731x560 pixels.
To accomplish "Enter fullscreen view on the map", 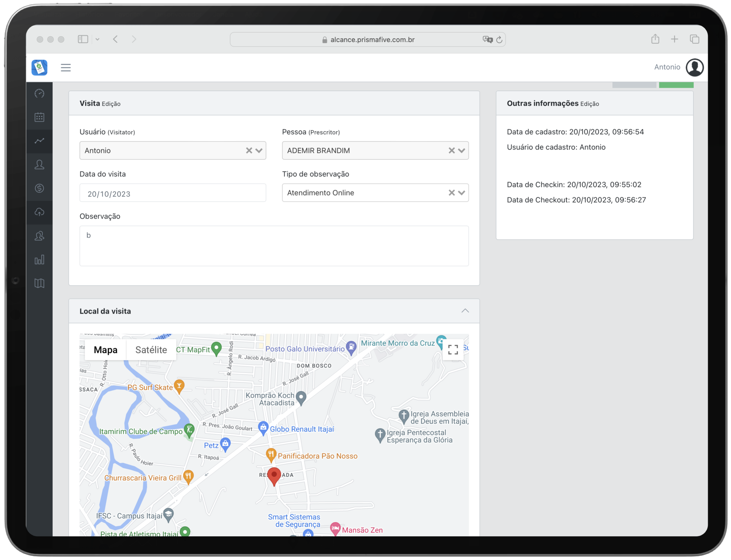I will coord(453,350).
